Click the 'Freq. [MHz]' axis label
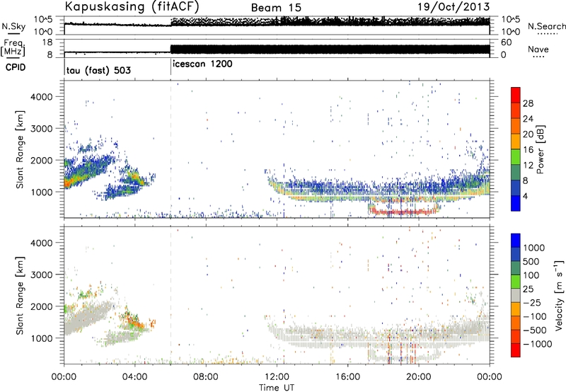 coord(13,48)
